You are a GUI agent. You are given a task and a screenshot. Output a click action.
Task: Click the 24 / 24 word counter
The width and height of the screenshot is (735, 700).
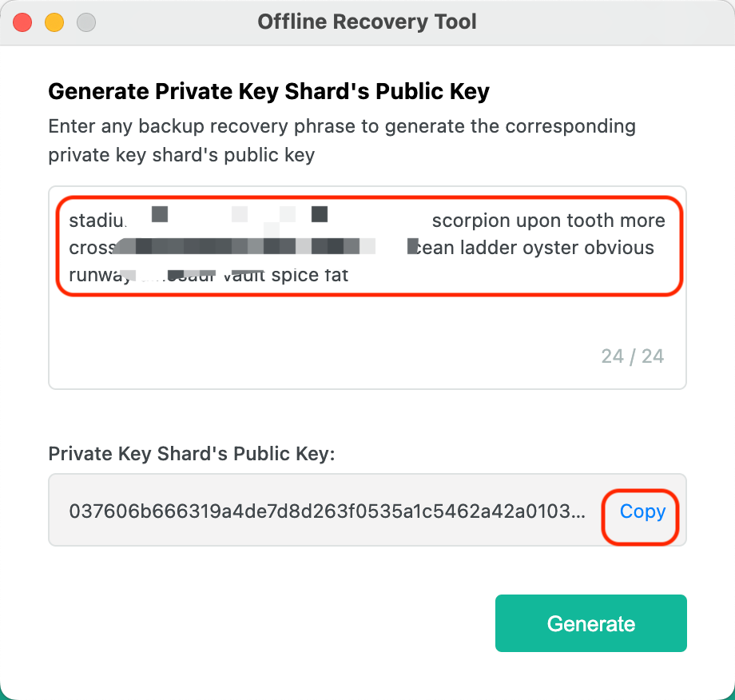point(632,356)
